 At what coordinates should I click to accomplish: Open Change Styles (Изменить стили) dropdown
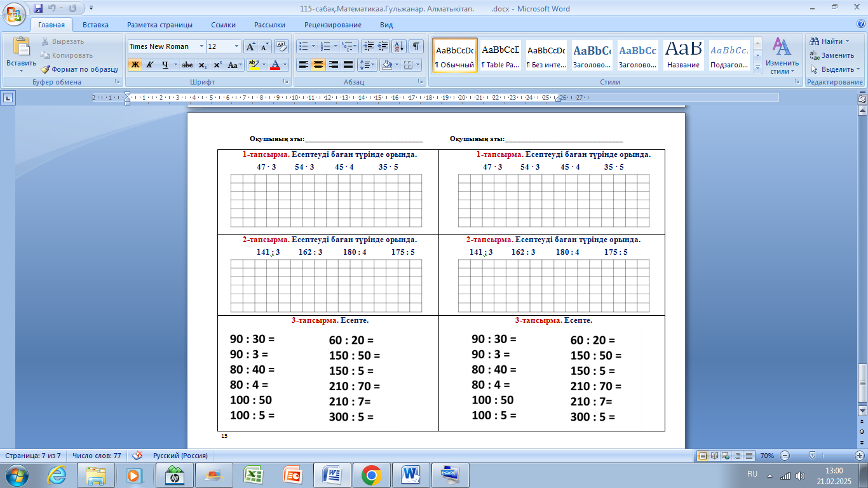782,55
